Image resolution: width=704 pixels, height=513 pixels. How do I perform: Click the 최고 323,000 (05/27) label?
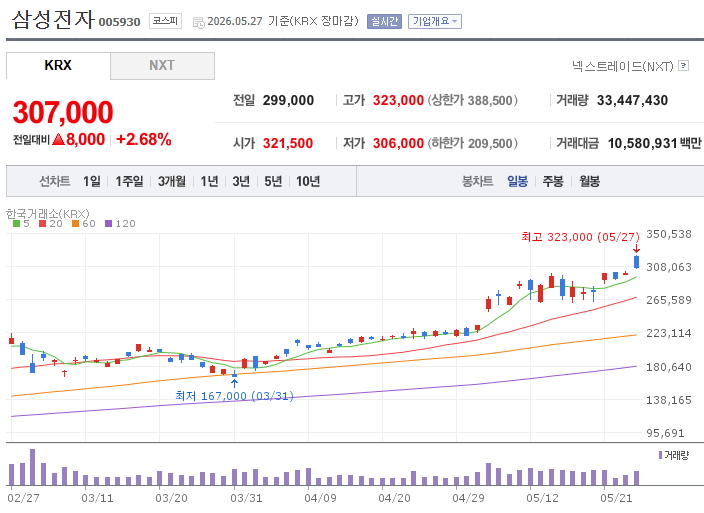[580, 237]
